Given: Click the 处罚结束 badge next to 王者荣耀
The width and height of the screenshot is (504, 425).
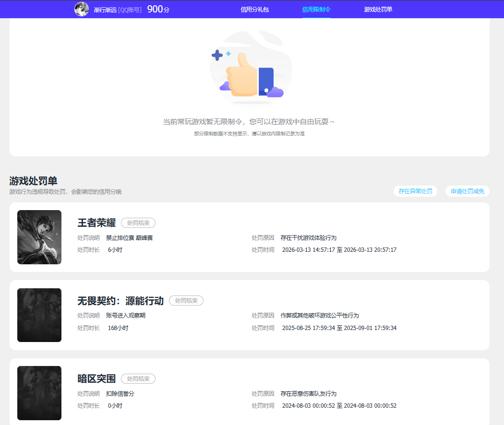Looking at the screenshot, I should tap(138, 223).
